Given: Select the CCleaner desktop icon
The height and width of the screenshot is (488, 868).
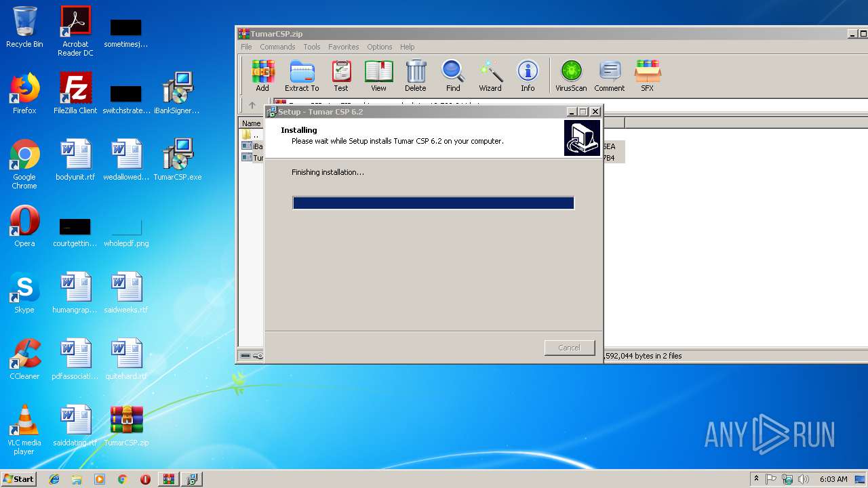Looking at the screenshot, I should click(x=24, y=359).
